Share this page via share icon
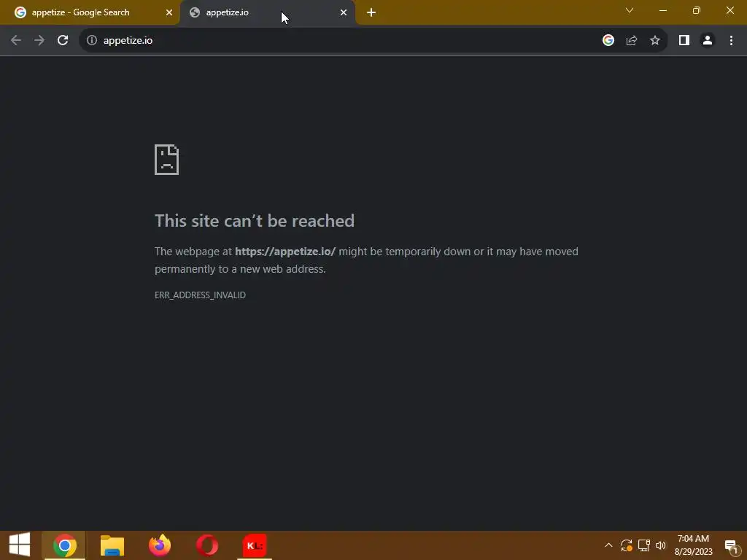The image size is (747, 560). pos(632,41)
